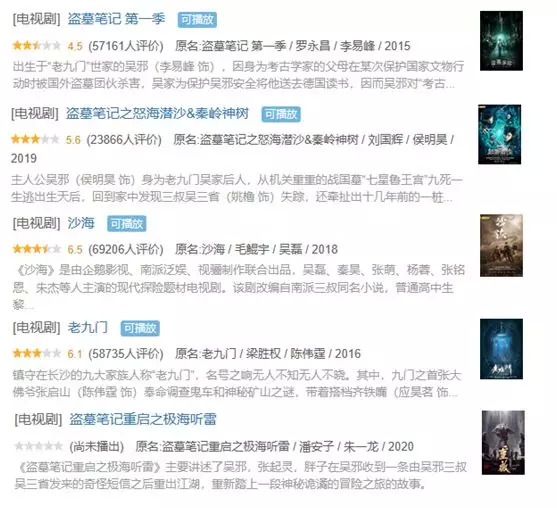
Task: Click the star rating showing 4.5
Action: tap(37, 46)
